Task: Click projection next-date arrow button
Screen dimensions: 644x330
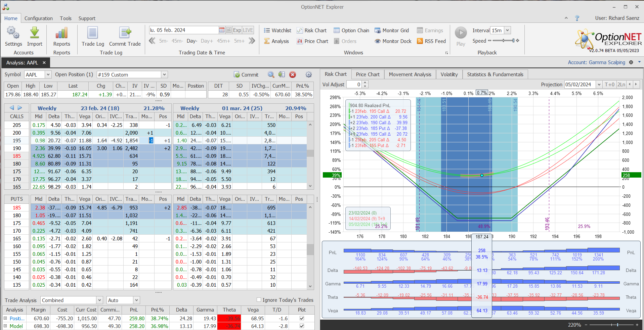Action: click(636, 85)
